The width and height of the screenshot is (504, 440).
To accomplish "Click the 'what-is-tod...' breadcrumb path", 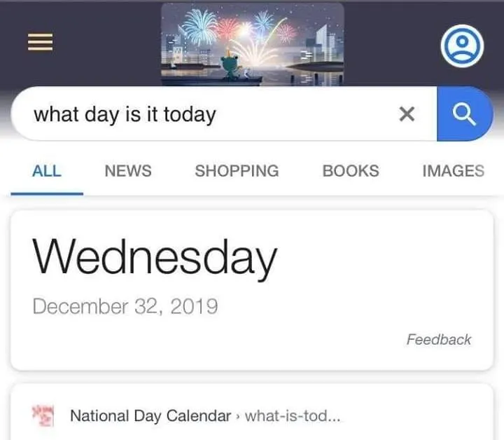I will coord(293,416).
